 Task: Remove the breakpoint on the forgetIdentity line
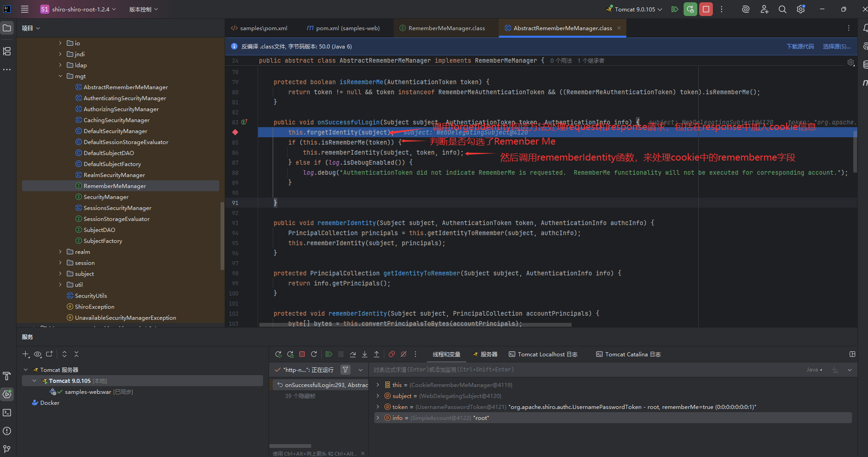pos(235,132)
